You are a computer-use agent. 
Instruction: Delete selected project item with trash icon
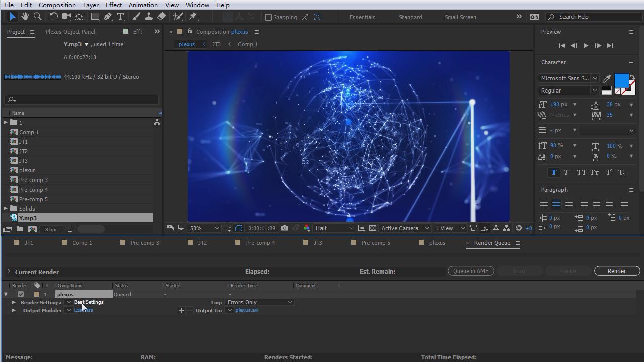point(70,229)
